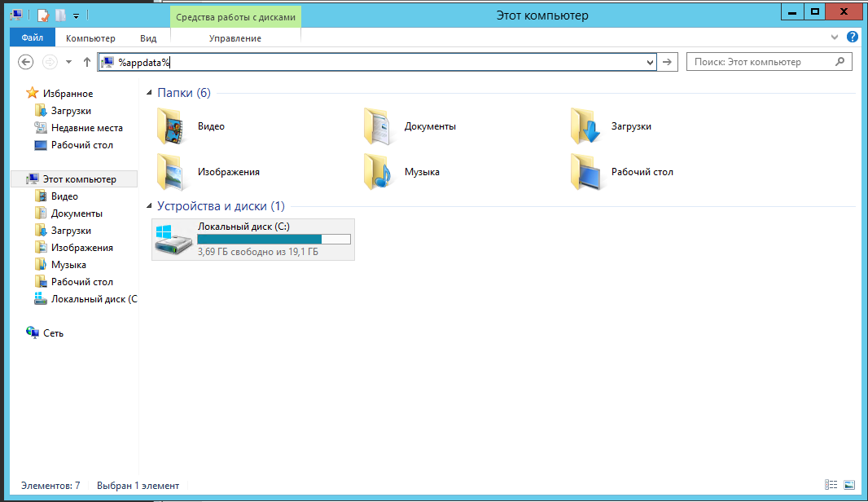Click the Выбран 1 элемент status text
This screenshot has width=868, height=502.
tap(138, 486)
